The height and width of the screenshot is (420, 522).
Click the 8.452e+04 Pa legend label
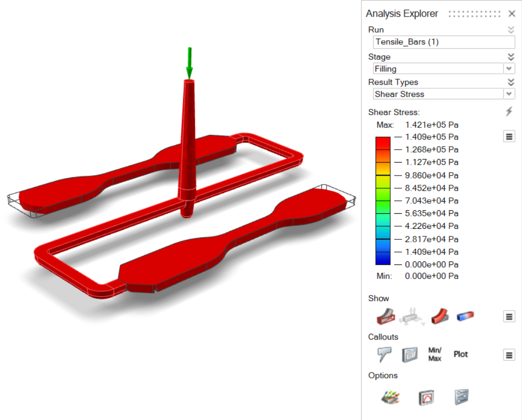[431, 188]
